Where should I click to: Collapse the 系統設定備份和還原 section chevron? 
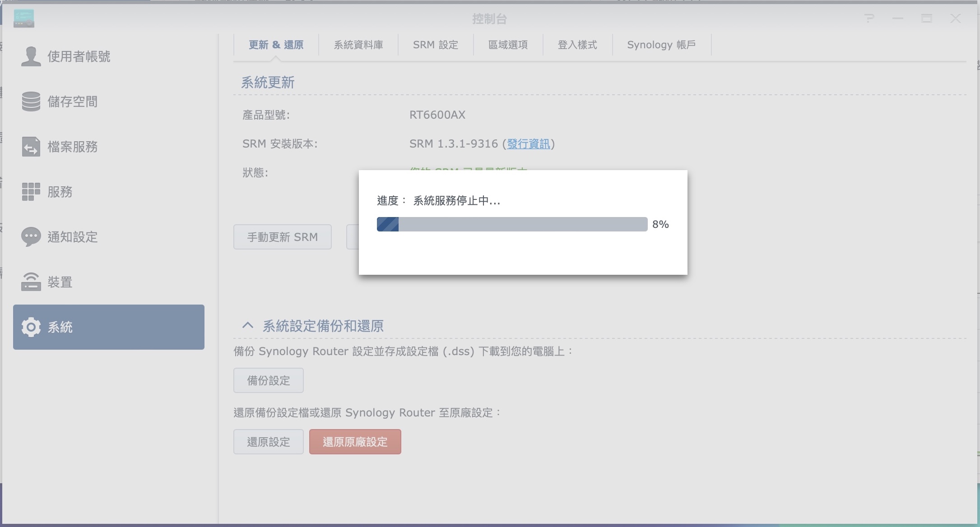247,325
